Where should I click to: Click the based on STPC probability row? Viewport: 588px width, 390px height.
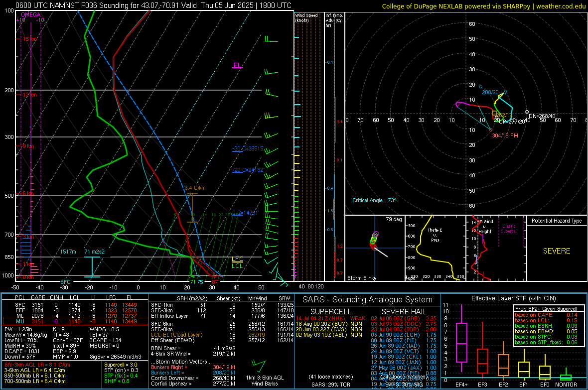click(x=546, y=337)
